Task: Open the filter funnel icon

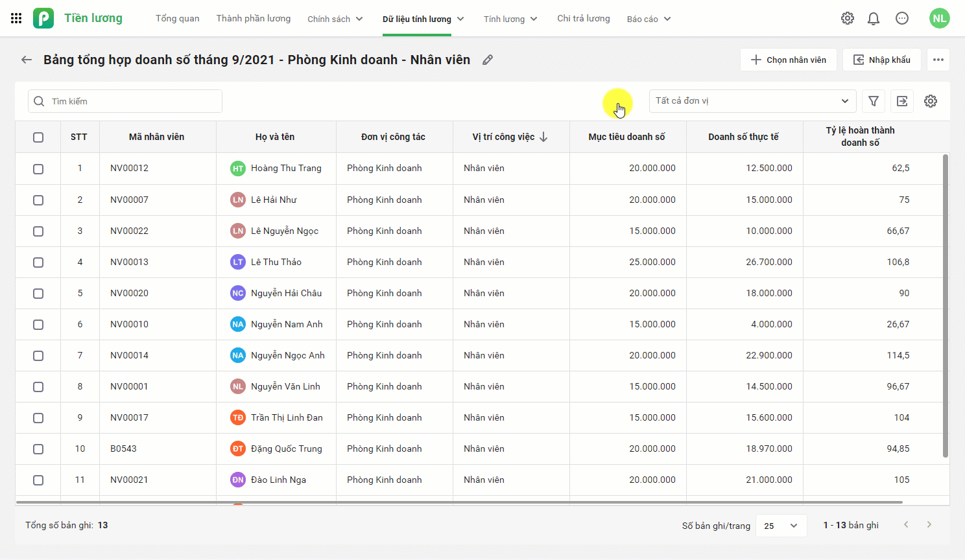Action: pos(874,101)
